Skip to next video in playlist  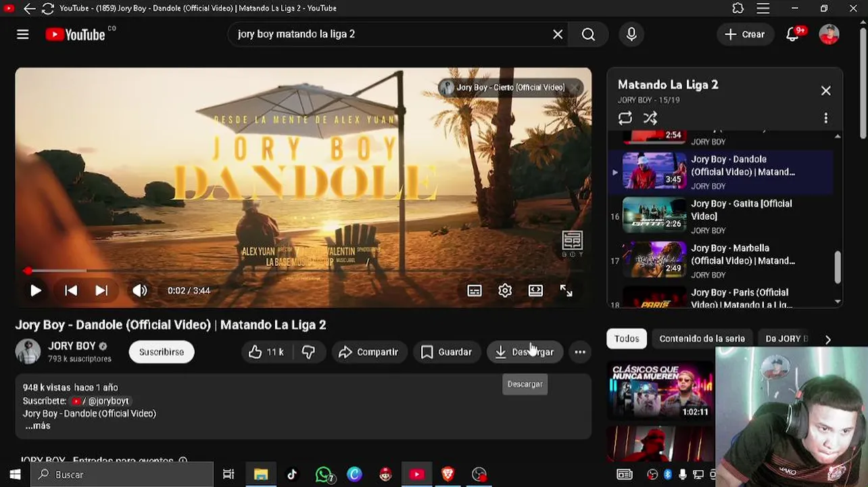click(101, 291)
